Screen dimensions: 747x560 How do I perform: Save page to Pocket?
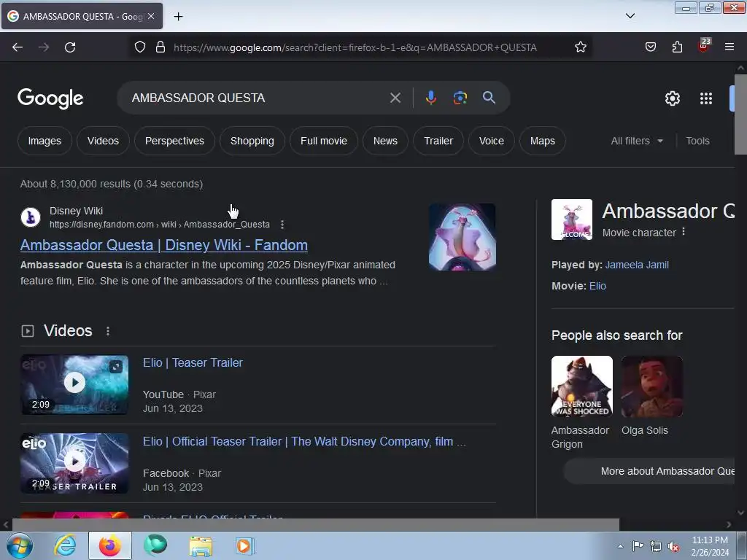point(650,47)
